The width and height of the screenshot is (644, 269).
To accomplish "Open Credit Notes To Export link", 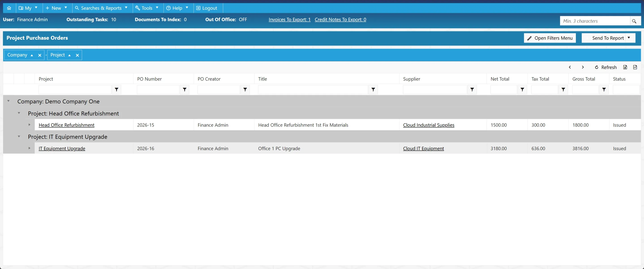I will (x=340, y=19).
